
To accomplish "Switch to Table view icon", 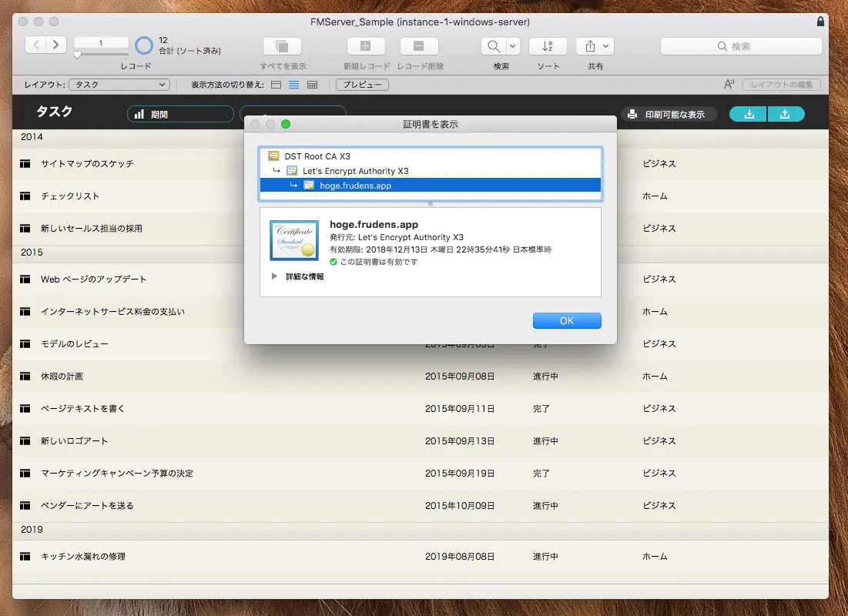I will tap(312, 85).
